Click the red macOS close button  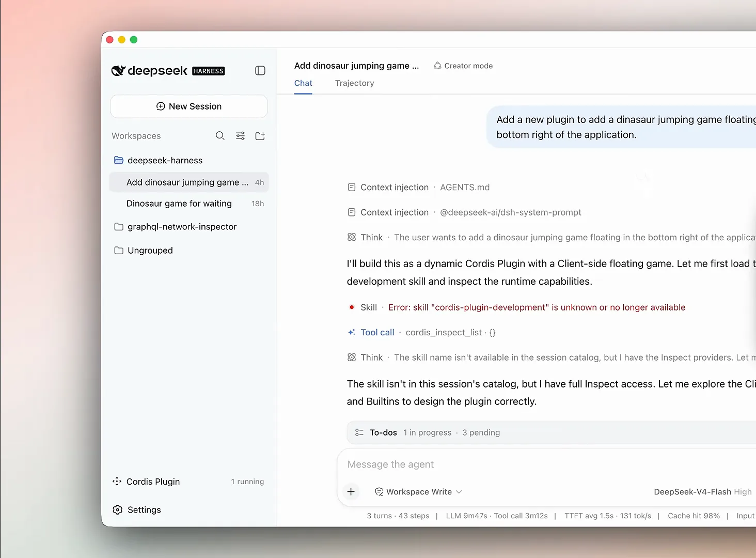109,40
